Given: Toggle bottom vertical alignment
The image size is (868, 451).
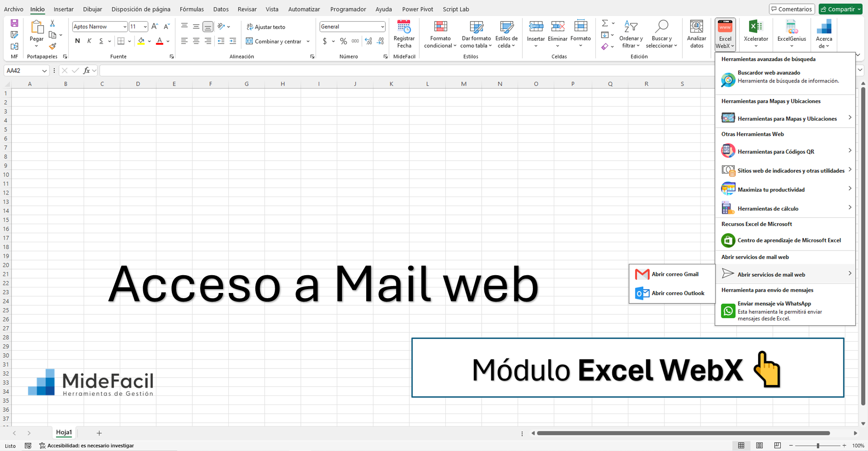Looking at the screenshot, I should click(x=208, y=27).
